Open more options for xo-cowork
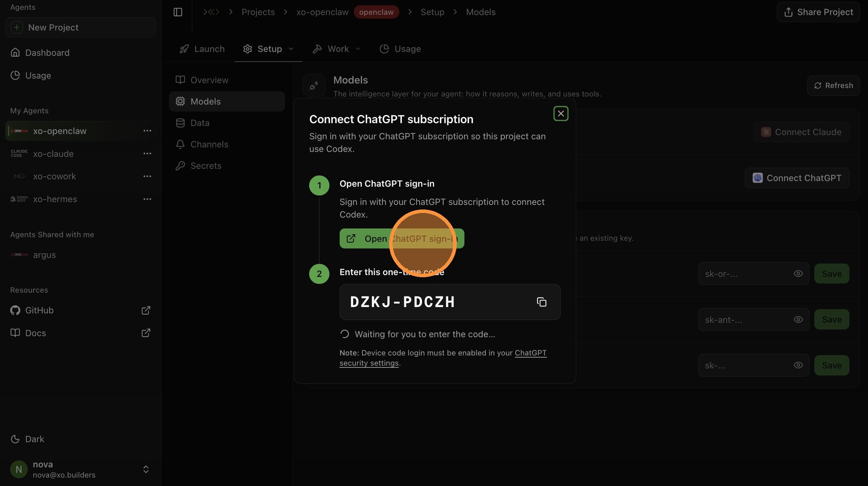 click(147, 176)
